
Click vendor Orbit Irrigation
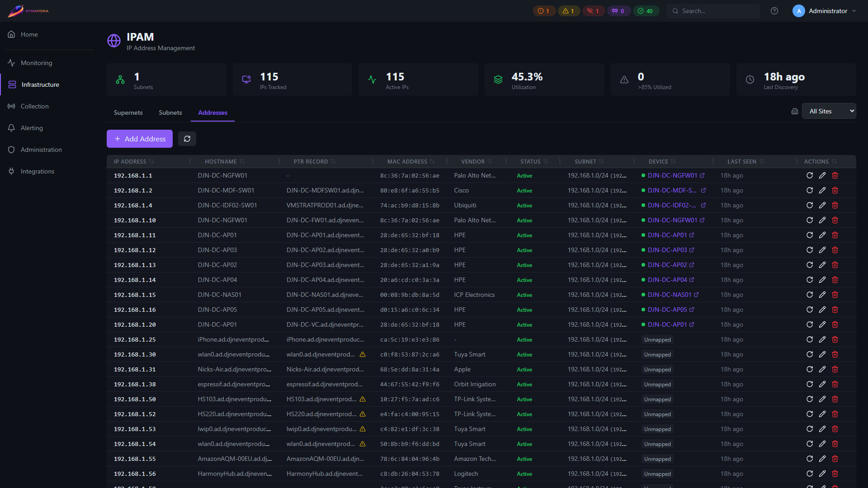475,384
